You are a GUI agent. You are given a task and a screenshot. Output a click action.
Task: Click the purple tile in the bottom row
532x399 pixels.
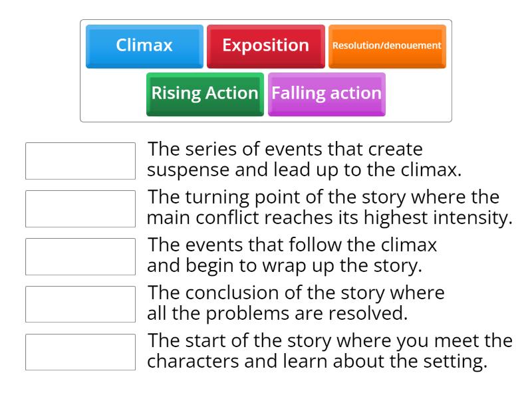point(327,93)
